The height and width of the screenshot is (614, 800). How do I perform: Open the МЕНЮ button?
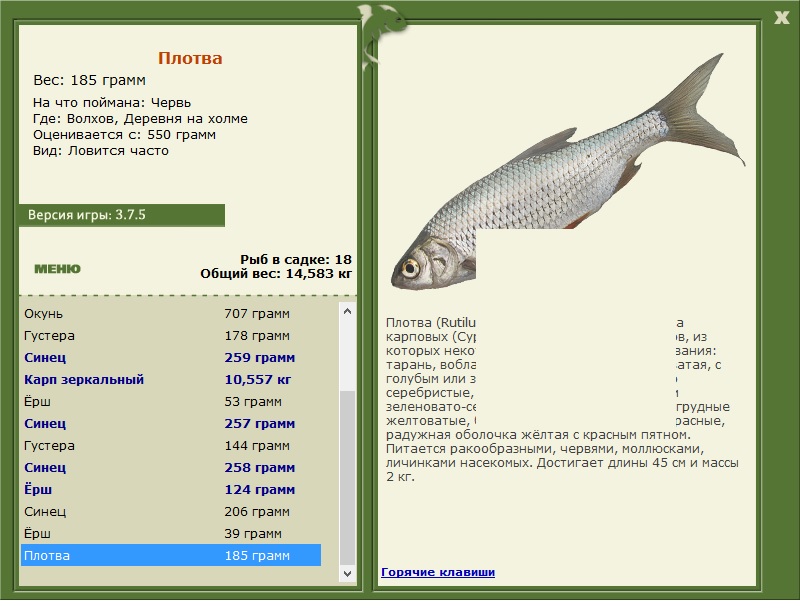tap(57, 269)
